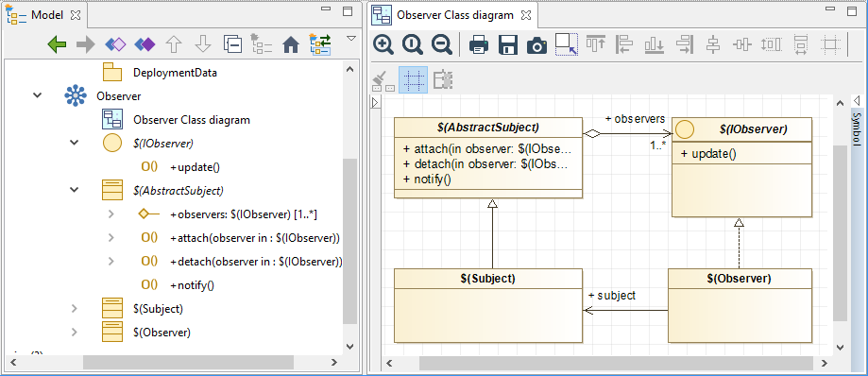Click '+ update()' inside the IObserver box
Image resolution: width=868 pixels, height=376 pixels.
[708, 153]
